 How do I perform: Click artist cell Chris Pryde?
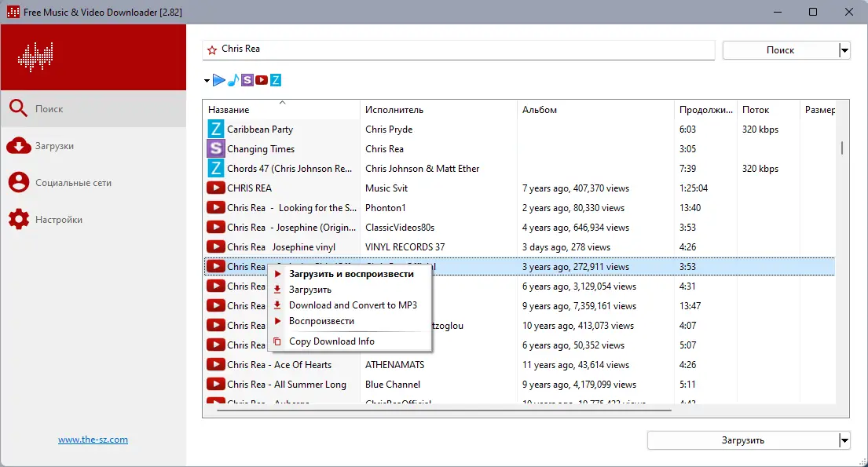389,129
